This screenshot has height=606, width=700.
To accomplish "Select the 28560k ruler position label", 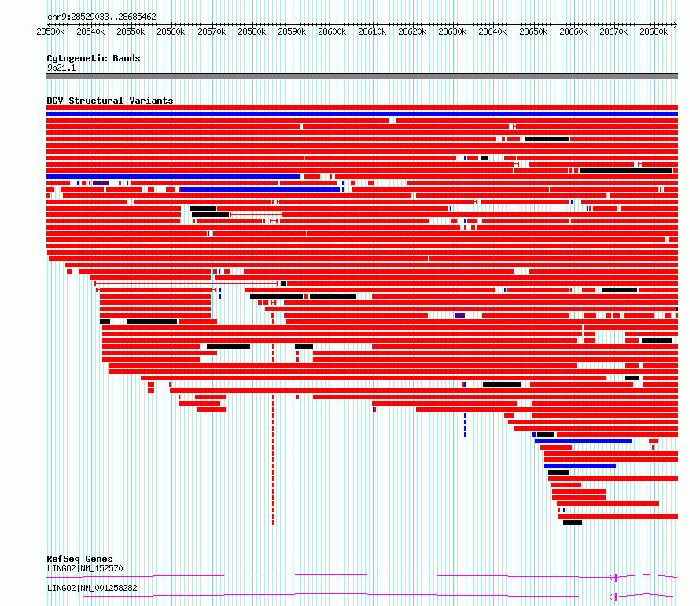I will point(171,31).
